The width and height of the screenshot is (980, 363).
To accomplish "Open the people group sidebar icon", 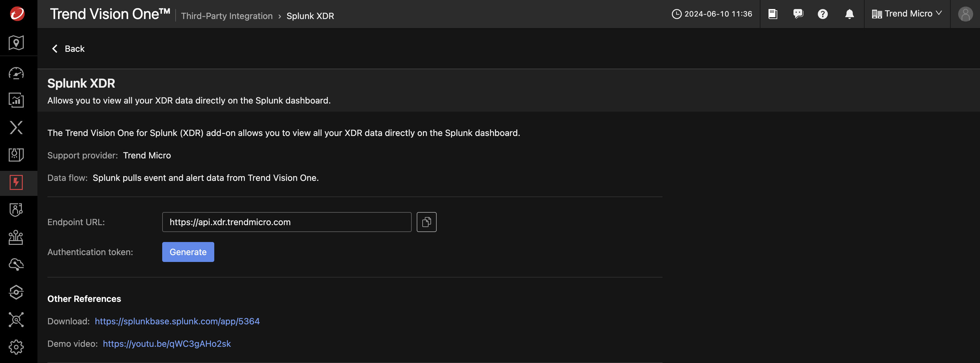I will [16, 237].
